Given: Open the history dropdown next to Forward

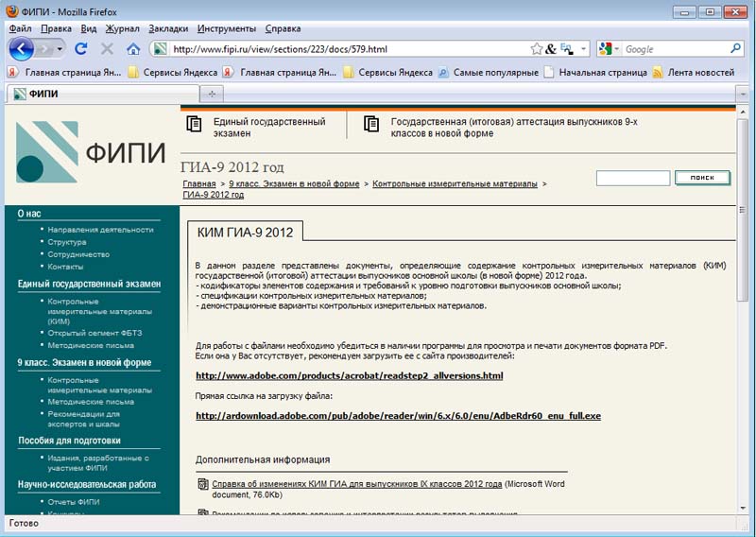Looking at the screenshot, I should [x=60, y=49].
